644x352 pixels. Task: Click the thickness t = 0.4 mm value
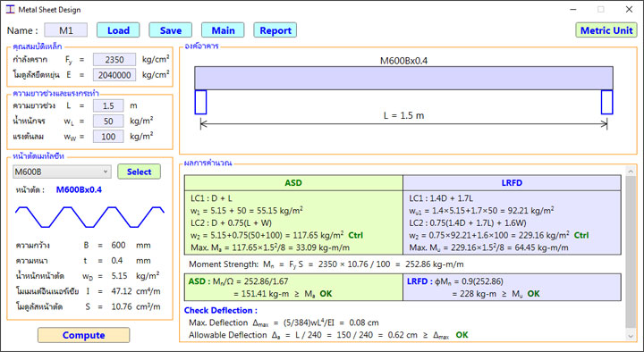117,261
